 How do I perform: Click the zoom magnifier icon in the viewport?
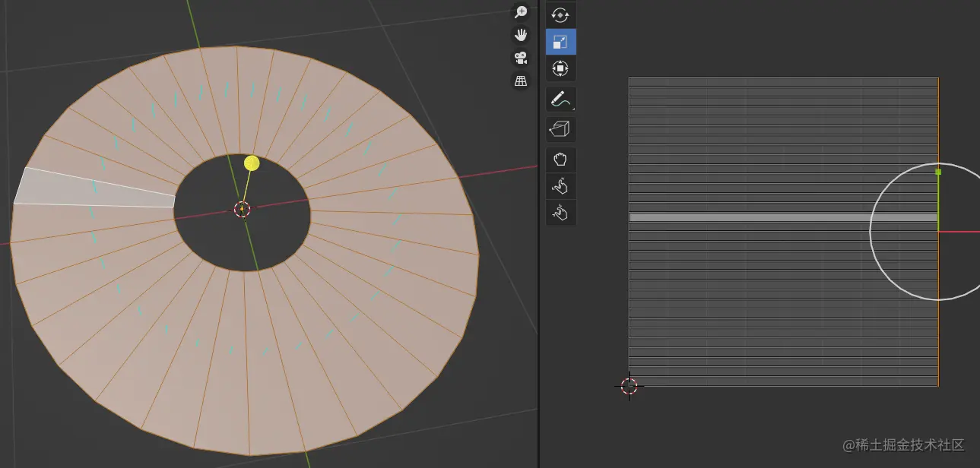click(x=521, y=12)
